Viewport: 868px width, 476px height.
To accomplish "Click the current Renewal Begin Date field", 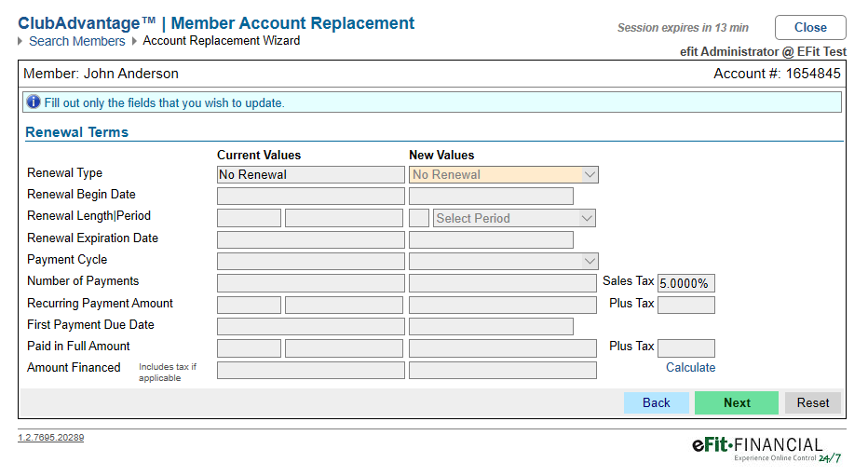I will coord(310,196).
